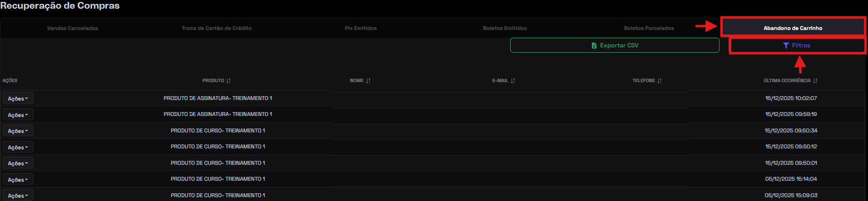
Task: Open the Vendas Canceladas tab
Action: point(72,28)
